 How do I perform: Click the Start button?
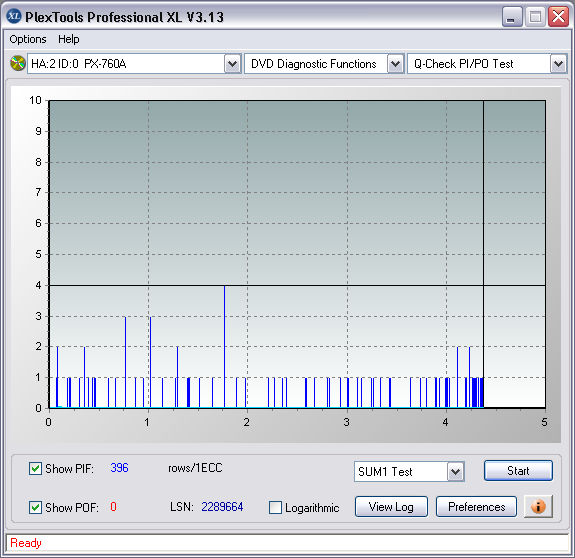[x=518, y=471]
